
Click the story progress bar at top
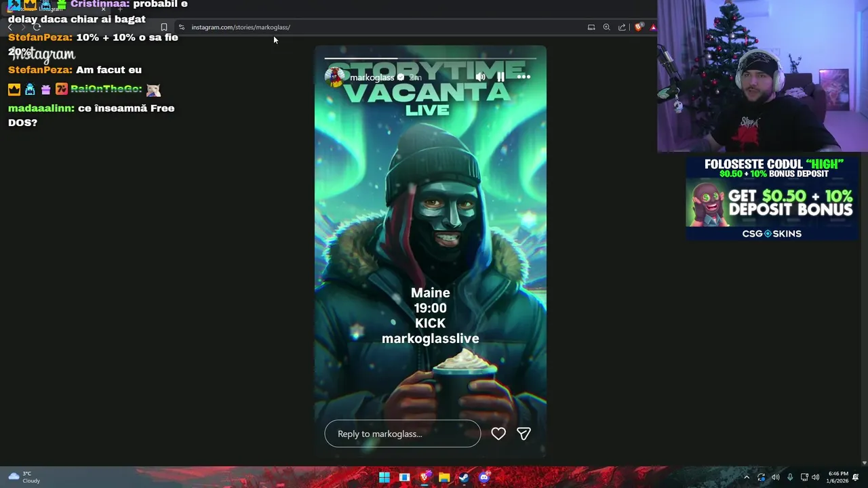[430, 58]
